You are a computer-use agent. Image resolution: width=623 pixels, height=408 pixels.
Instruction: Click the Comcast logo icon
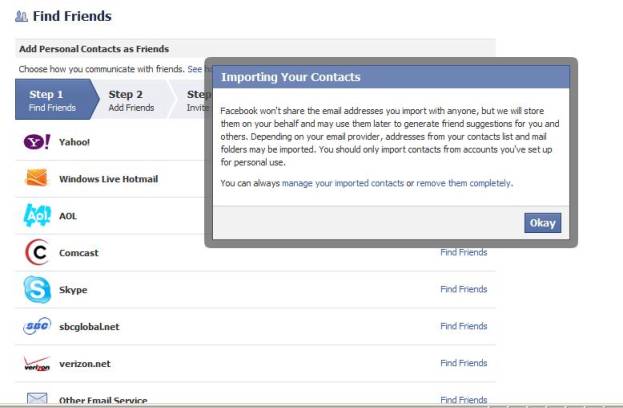pyautogui.click(x=37, y=252)
